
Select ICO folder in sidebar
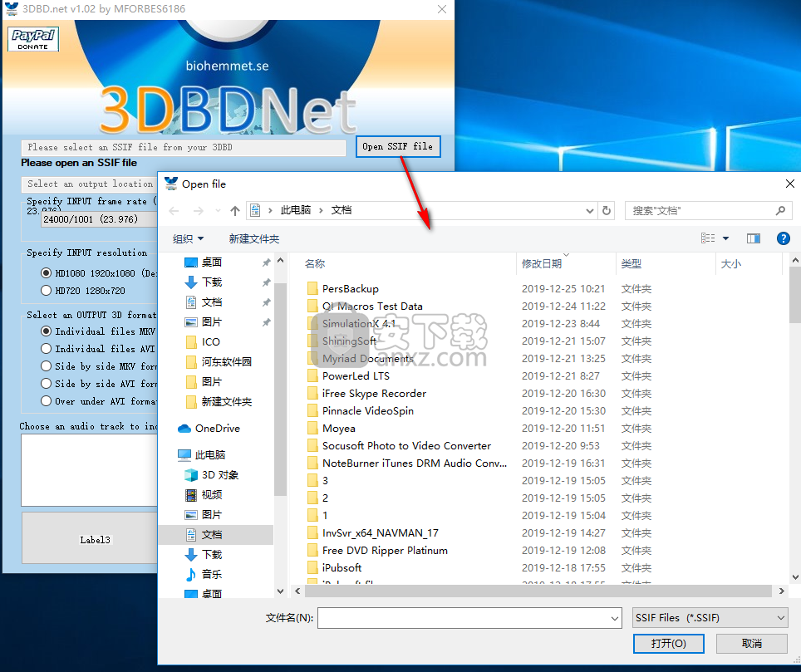click(210, 341)
